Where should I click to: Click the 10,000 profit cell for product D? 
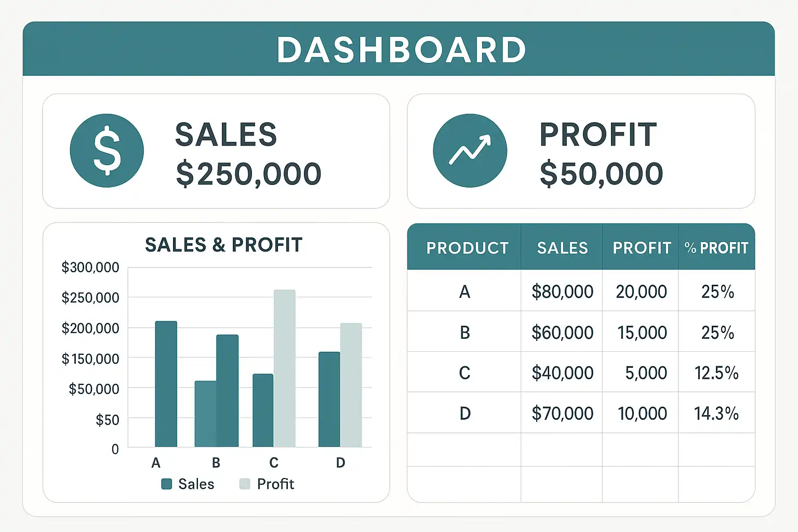[642, 414]
